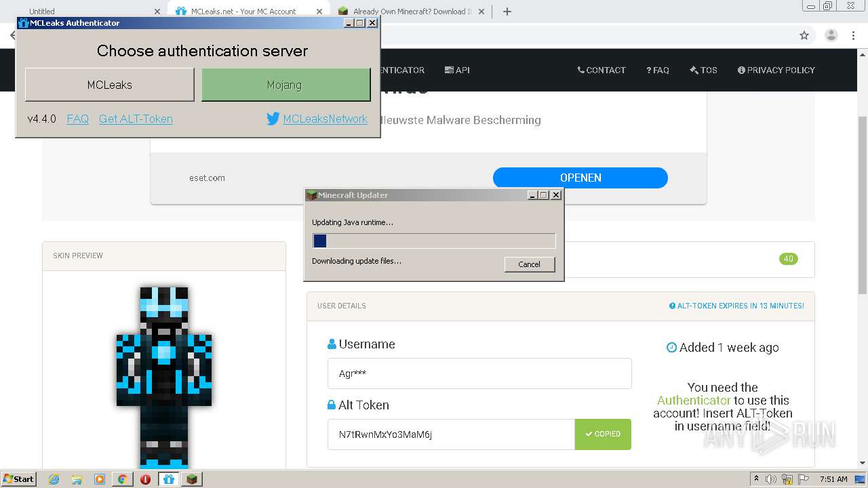
Task: Minimize the Minecraft Updater window
Action: tap(532, 195)
